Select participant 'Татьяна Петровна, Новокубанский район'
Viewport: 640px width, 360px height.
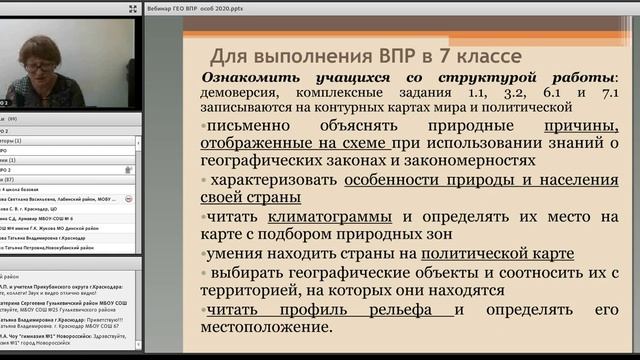click(67, 248)
